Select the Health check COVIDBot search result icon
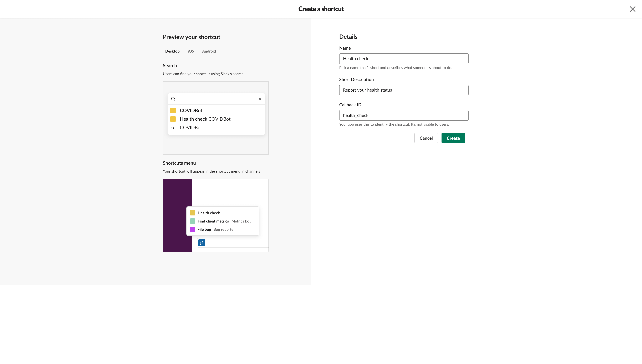The height and width of the screenshot is (364, 642). click(173, 119)
